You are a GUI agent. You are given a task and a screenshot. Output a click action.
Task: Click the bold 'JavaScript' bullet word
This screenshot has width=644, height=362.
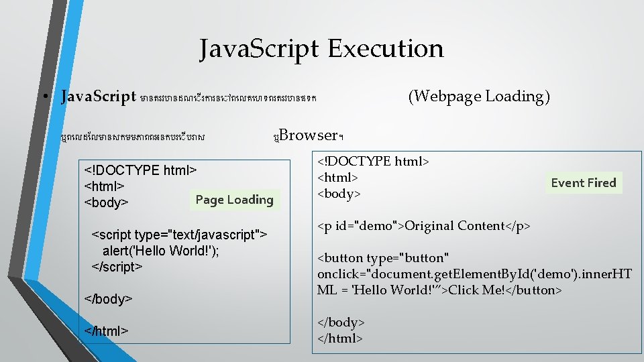pos(99,97)
